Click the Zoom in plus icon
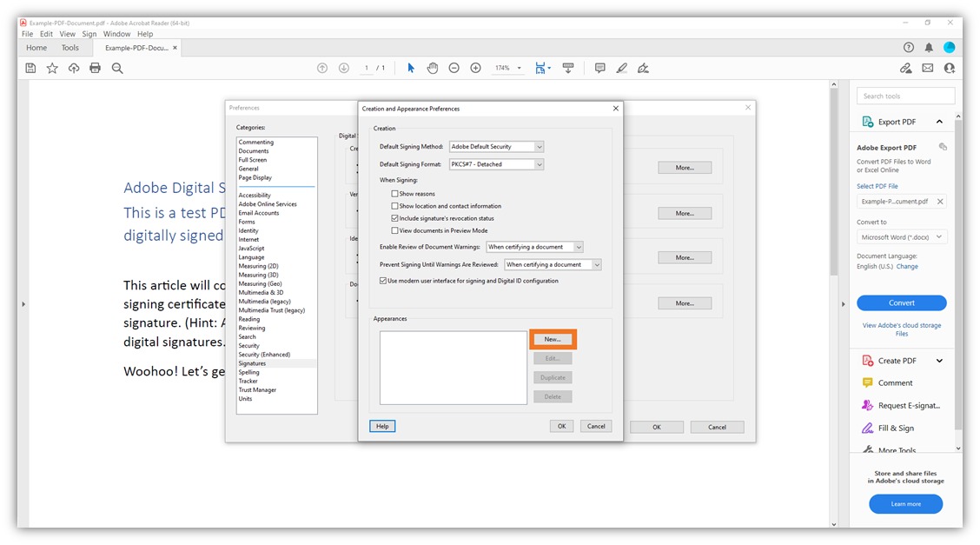The image size is (980, 545). [475, 68]
